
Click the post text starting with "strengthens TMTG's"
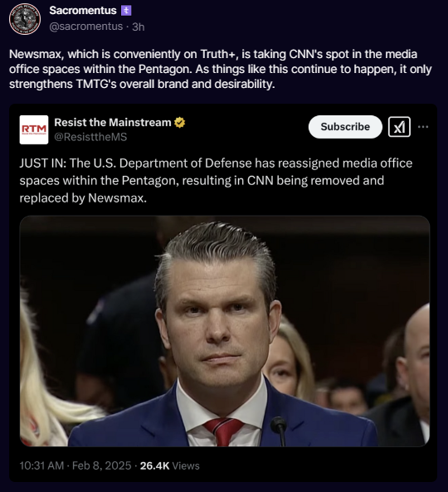(142, 84)
